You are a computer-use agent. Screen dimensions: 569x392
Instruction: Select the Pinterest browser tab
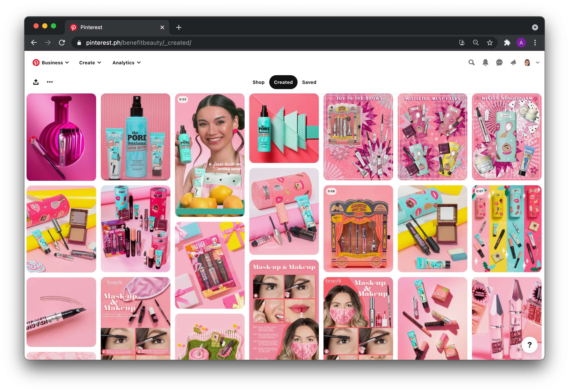(x=117, y=27)
